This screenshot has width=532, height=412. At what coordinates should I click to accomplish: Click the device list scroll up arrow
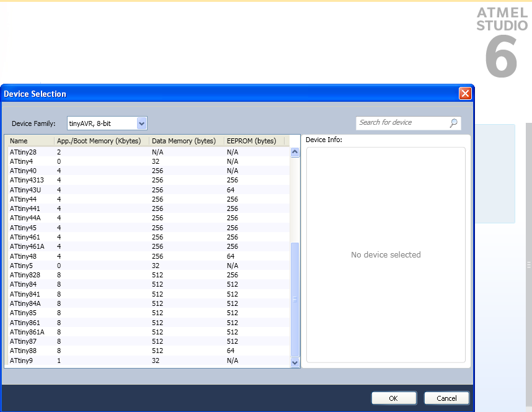pyautogui.click(x=295, y=152)
